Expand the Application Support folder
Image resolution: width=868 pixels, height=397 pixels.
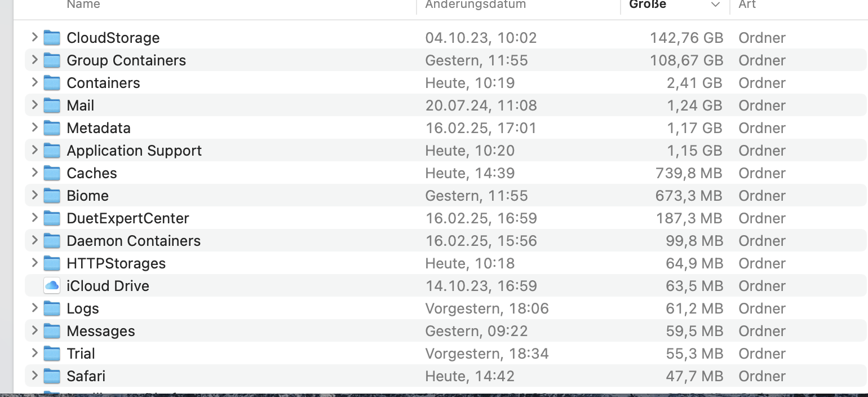[x=34, y=150]
